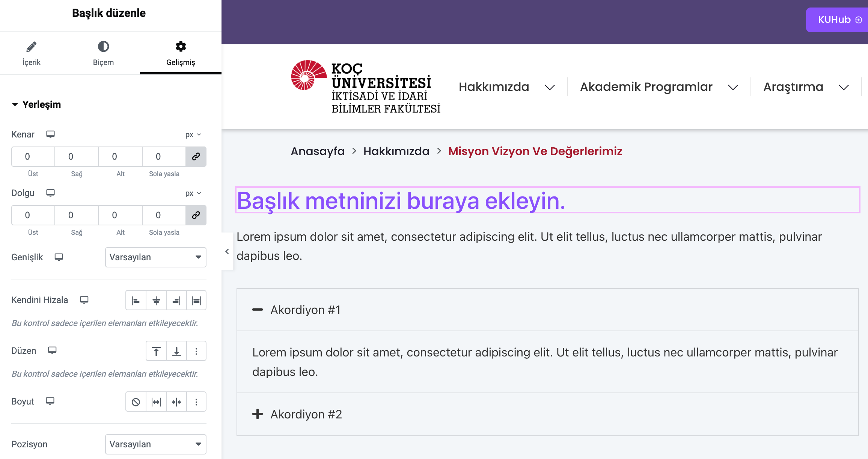This screenshot has height=459, width=868.
Task: Switch to the Biçem tab
Action: 103,53
